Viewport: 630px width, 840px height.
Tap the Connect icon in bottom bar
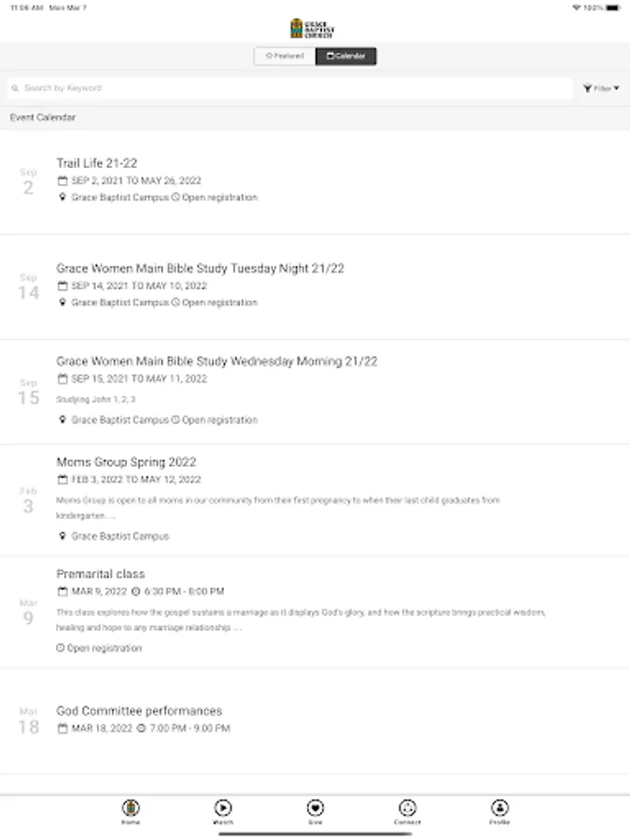(407, 809)
